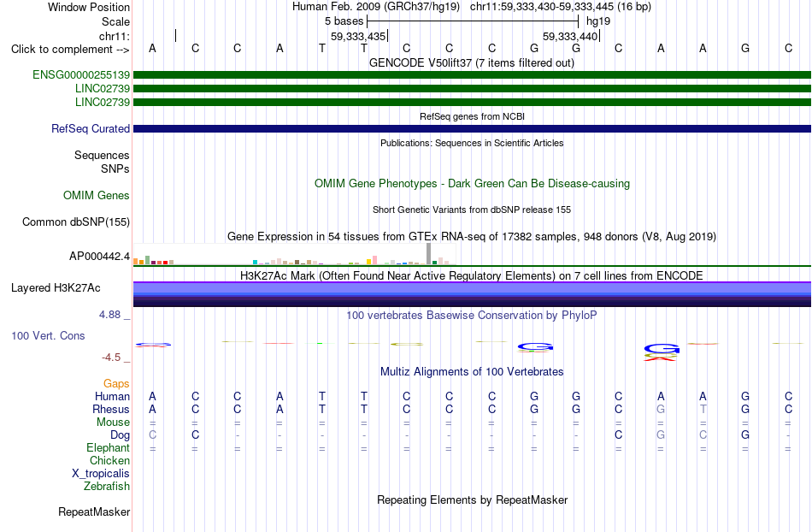Click the X_tropicalis species label
Image resolution: width=812 pixels, height=532 pixels.
pos(101,474)
